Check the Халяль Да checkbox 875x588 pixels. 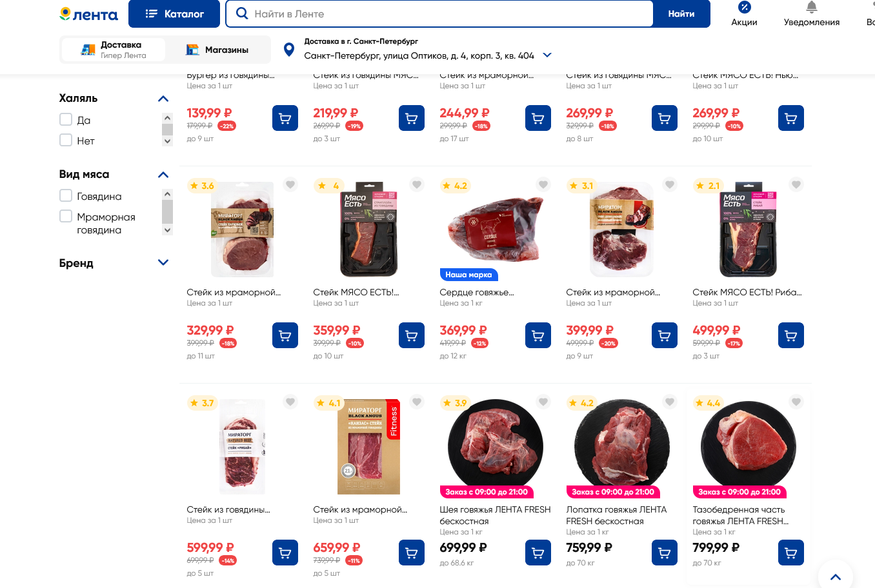point(66,119)
